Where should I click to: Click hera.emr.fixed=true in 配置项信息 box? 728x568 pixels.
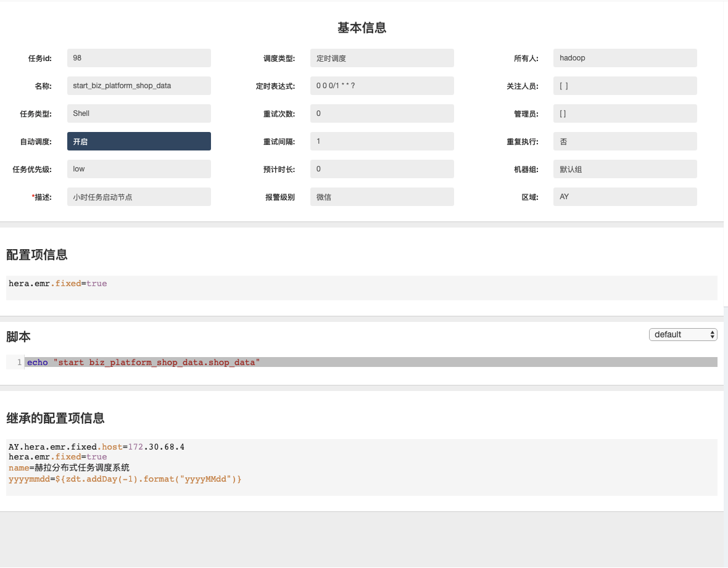(57, 284)
